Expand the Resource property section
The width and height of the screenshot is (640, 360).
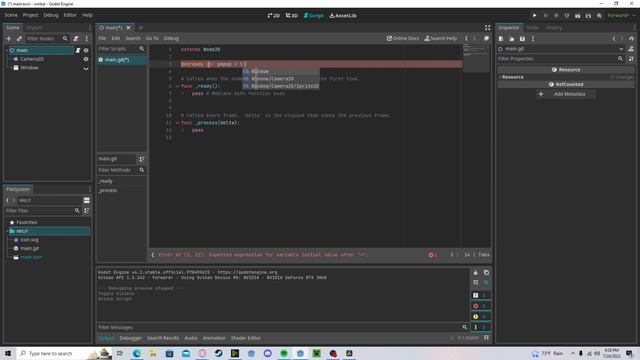pos(566,77)
